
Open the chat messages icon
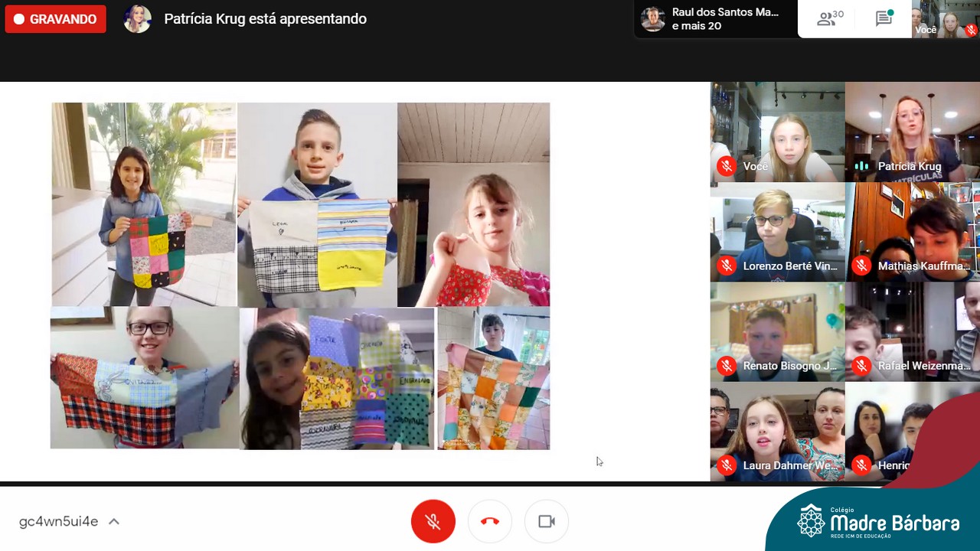tap(884, 19)
